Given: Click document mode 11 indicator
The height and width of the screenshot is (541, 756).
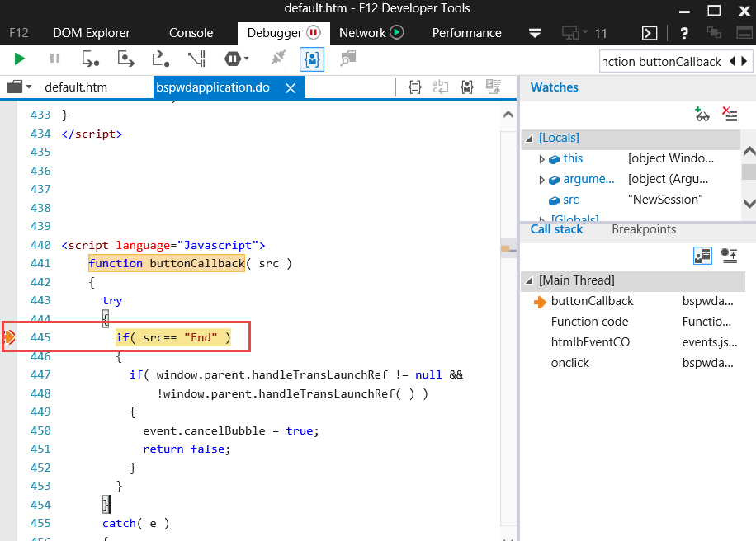Looking at the screenshot, I should click(x=601, y=34).
